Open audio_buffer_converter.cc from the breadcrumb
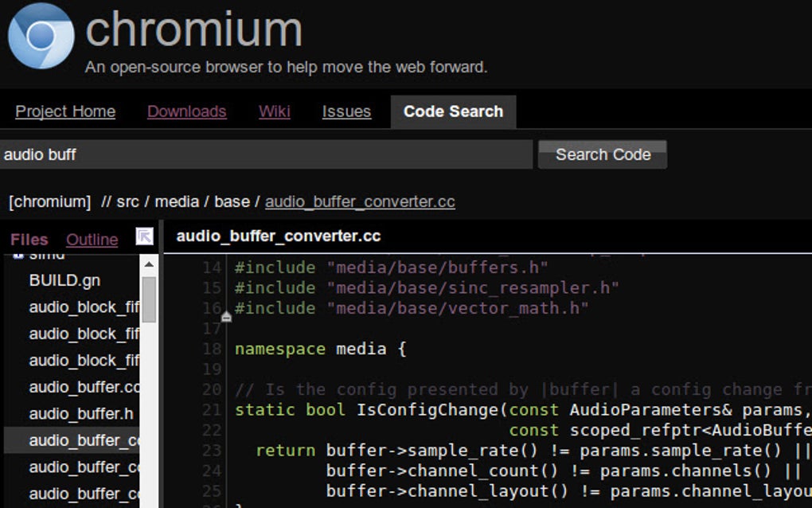Image resolution: width=812 pixels, height=508 pixels. pyautogui.click(x=361, y=201)
